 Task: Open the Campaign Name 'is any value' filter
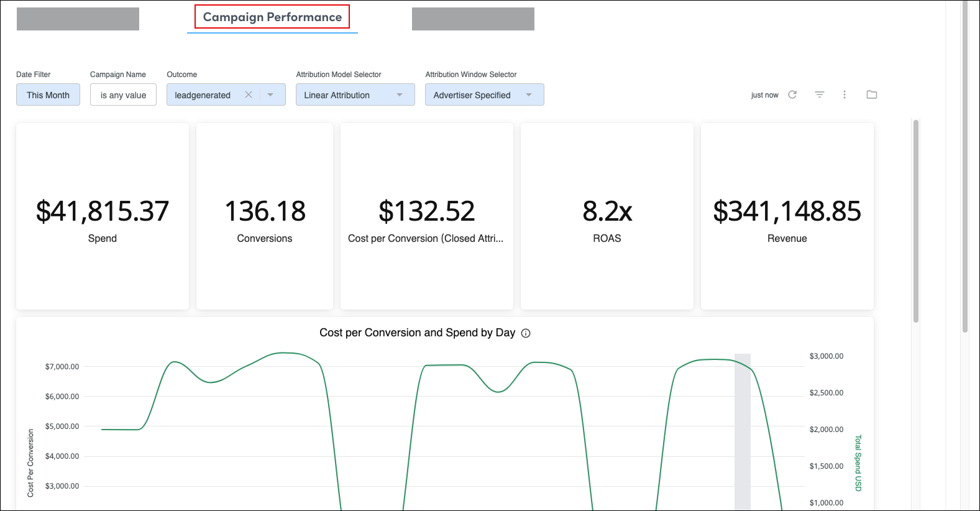[123, 94]
